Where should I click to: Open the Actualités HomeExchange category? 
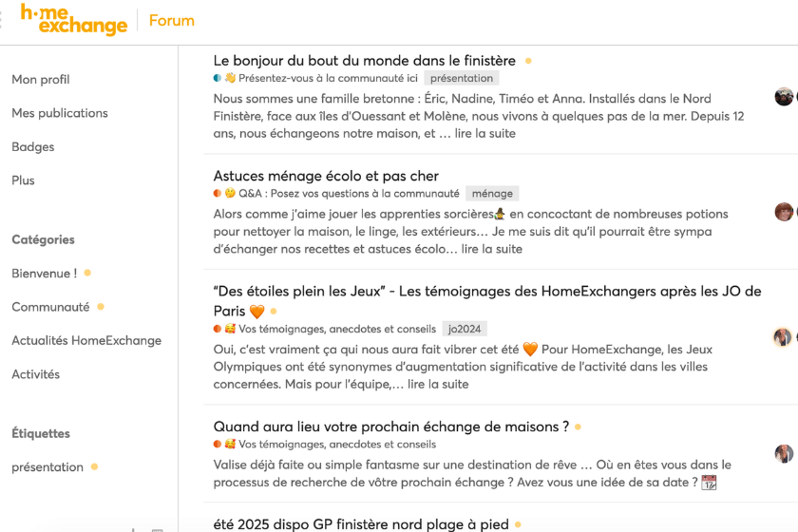86,340
